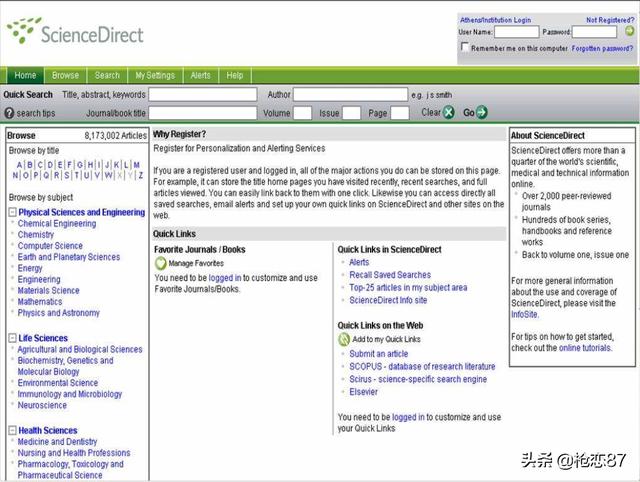Open the Energy subject link
This screenshot has height=482, width=640.
click(30, 268)
